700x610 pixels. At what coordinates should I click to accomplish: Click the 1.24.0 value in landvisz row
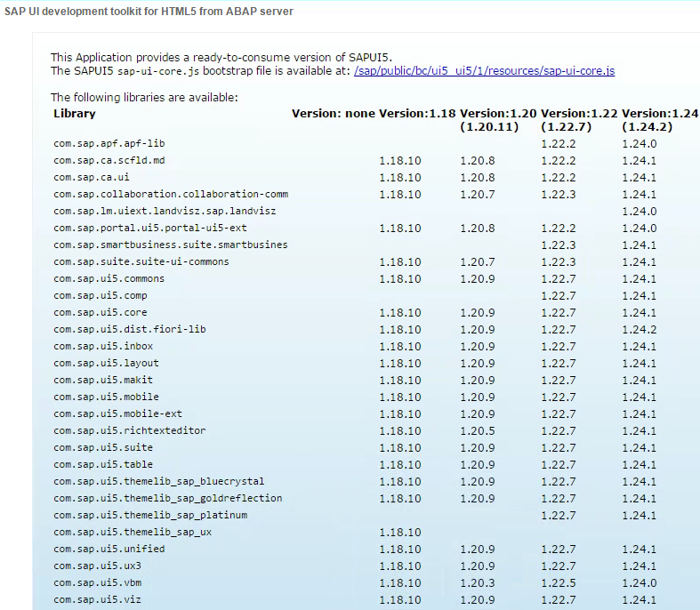(640, 211)
